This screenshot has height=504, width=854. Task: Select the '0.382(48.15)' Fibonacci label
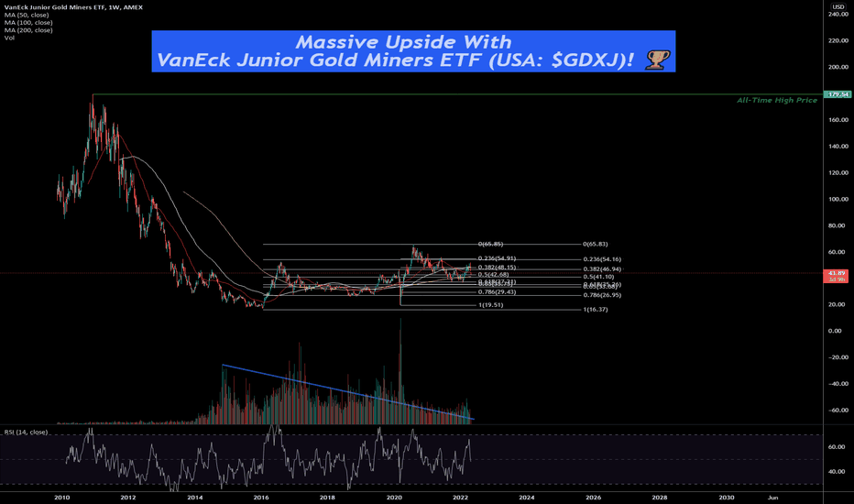497,268
